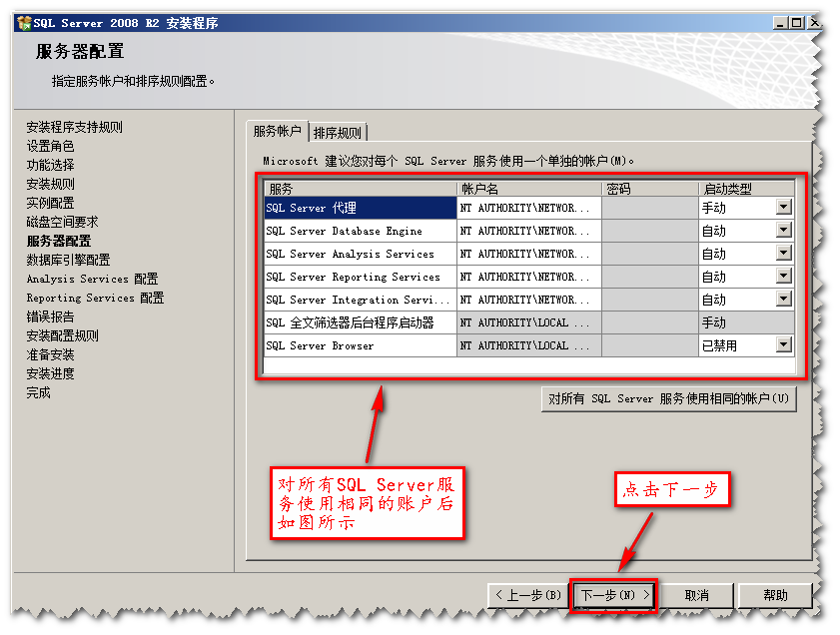Select 服务器配置 step in sidebar
Viewport: 840px width, 635px height.
tap(59, 241)
